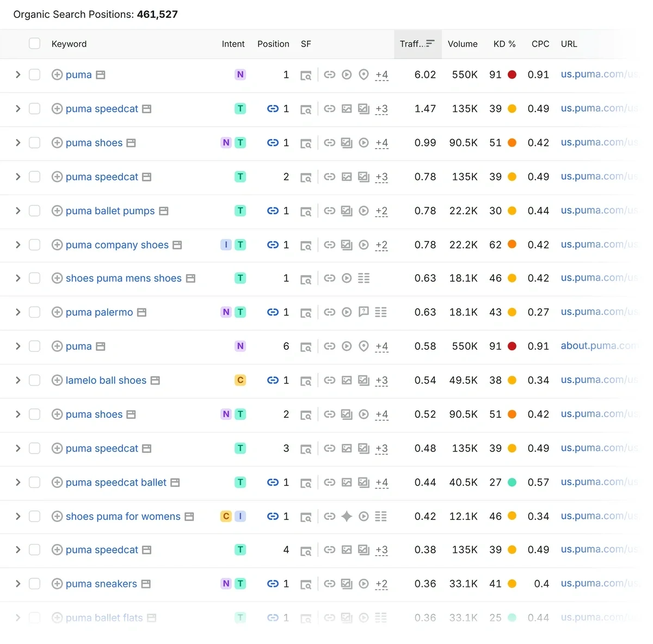Image resolution: width=653 pixels, height=644 pixels.
Task: Expand shoes puma for womens details
Action: 18,516
